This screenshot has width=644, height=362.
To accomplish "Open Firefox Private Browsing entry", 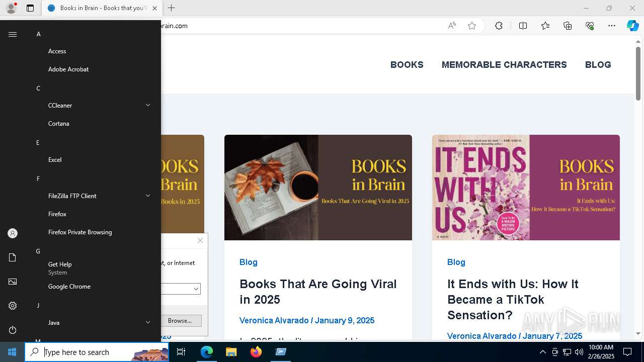I will pyautogui.click(x=80, y=232).
